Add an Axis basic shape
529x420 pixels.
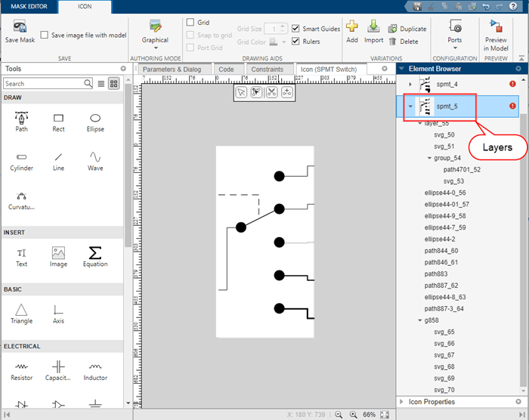click(x=58, y=314)
